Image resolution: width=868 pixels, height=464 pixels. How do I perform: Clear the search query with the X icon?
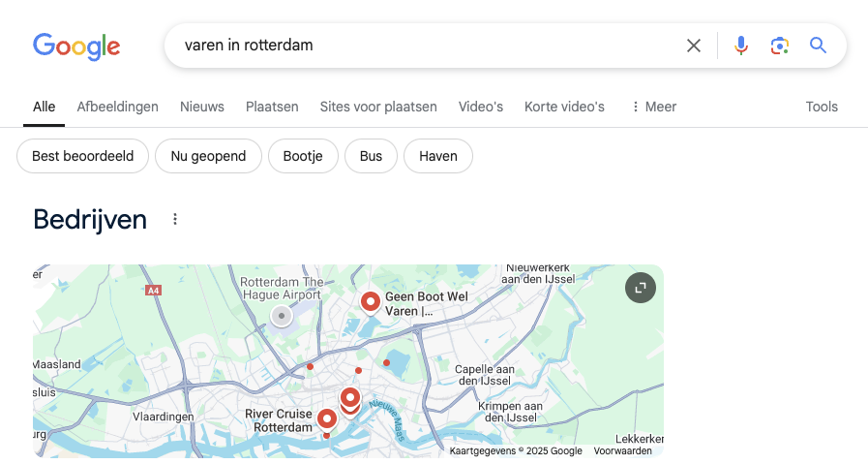tap(694, 46)
